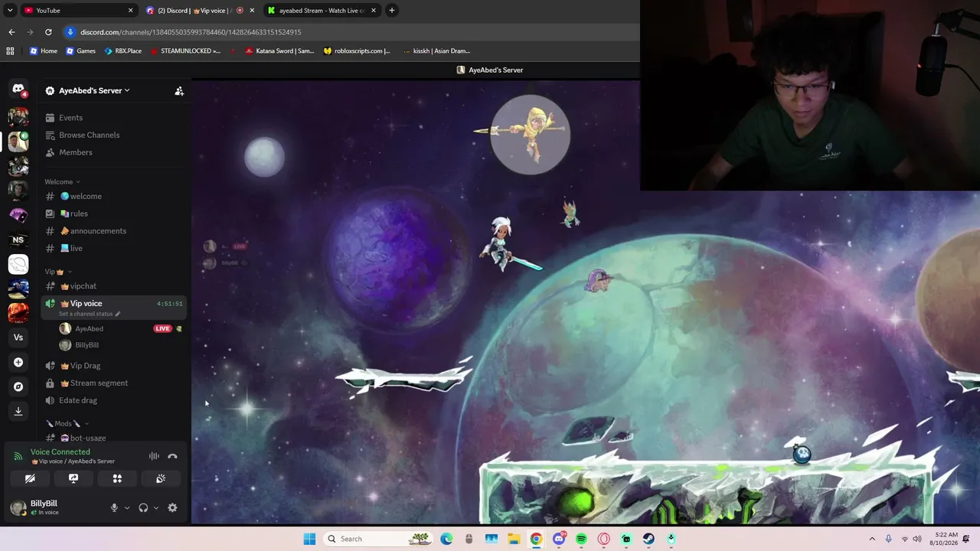Open Discord's Discover servers compass icon
Screen dimensions: 980x551
click(x=18, y=386)
